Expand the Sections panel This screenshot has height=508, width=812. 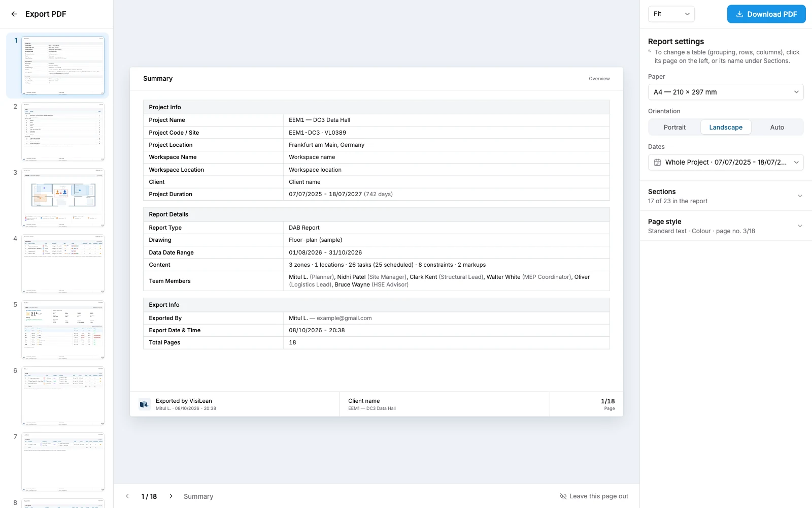pos(726,196)
